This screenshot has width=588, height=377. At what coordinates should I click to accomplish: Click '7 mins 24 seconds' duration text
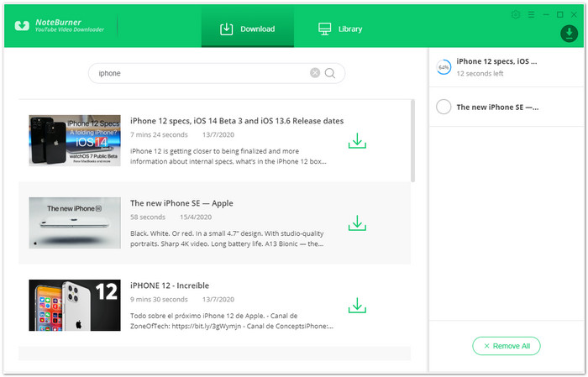[159, 134]
